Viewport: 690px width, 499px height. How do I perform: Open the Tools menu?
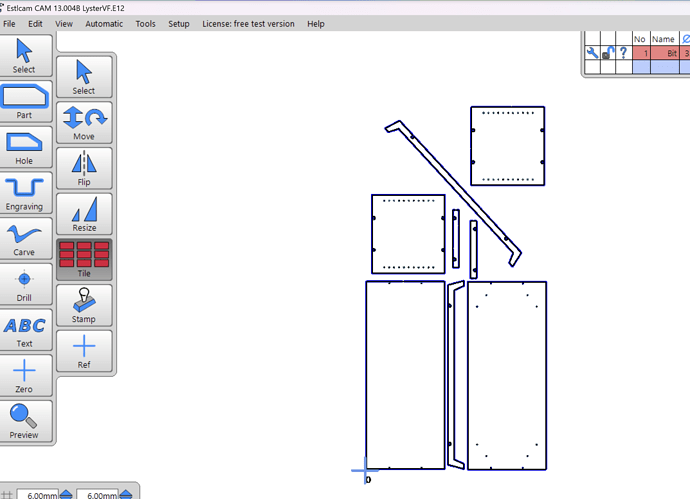point(145,24)
